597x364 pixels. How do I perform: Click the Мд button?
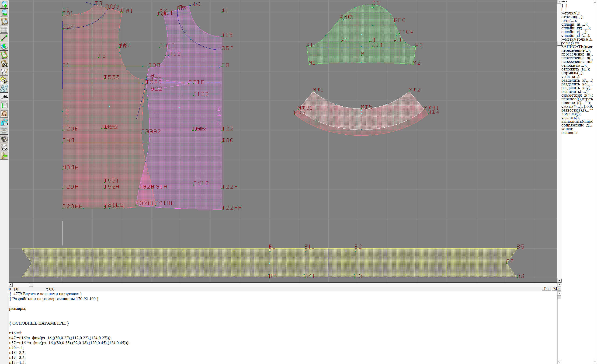[x=556, y=289]
